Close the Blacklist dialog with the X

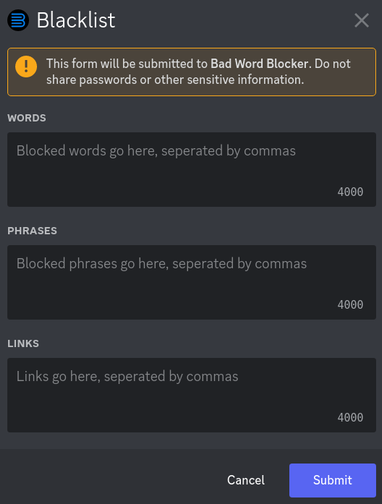point(362,20)
